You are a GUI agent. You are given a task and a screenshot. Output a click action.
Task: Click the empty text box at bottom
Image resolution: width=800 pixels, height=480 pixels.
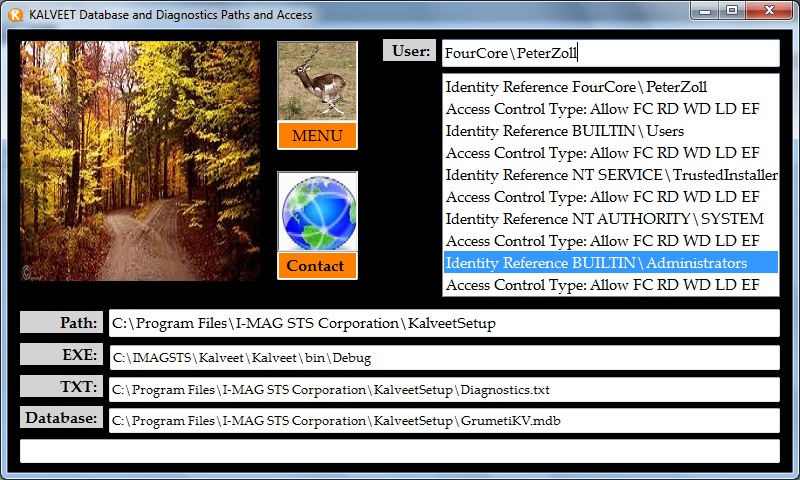399,451
